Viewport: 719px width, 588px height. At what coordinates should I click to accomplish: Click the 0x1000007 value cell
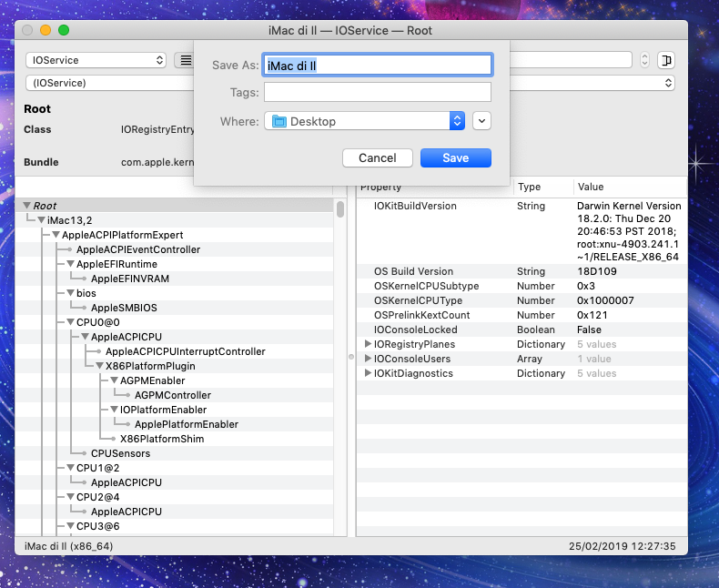(x=605, y=300)
